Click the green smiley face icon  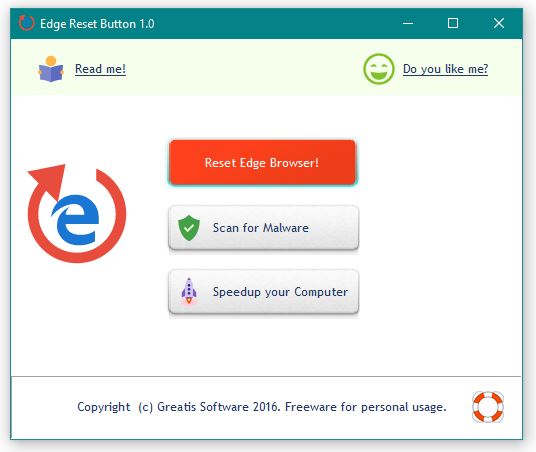tap(378, 69)
